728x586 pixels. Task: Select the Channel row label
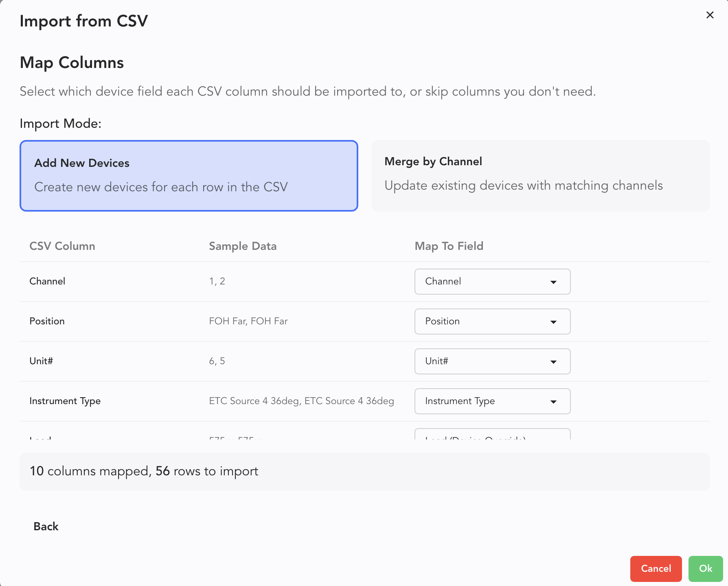click(x=47, y=282)
